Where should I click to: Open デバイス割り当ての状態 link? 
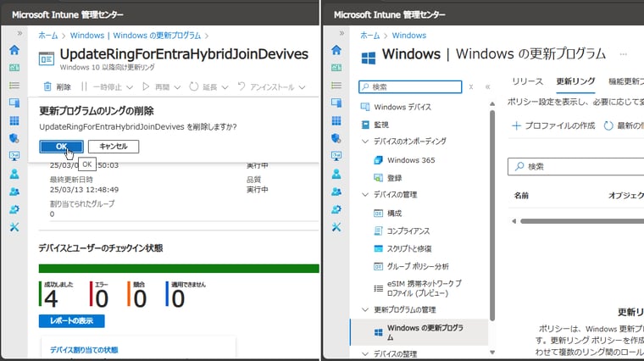[84, 350]
